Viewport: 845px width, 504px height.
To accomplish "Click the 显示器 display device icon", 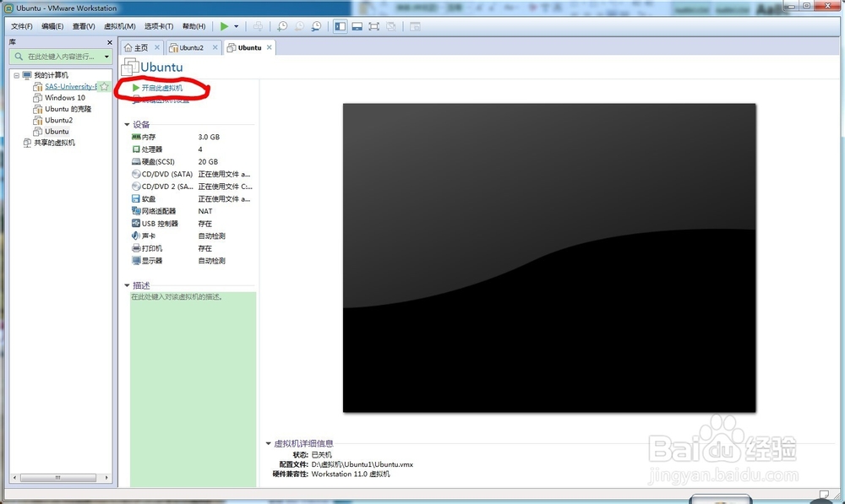I will 136,261.
